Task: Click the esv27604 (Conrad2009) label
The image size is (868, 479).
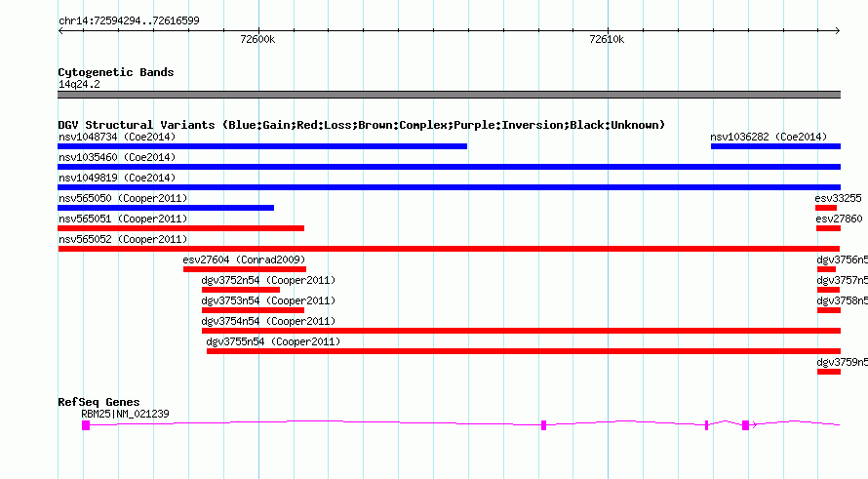Action: click(244, 259)
